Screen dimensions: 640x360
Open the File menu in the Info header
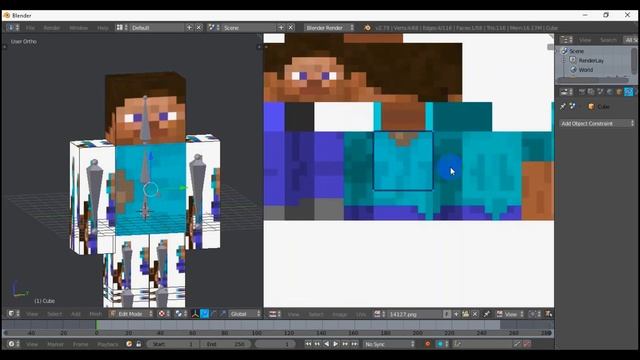click(x=30, y=28)
